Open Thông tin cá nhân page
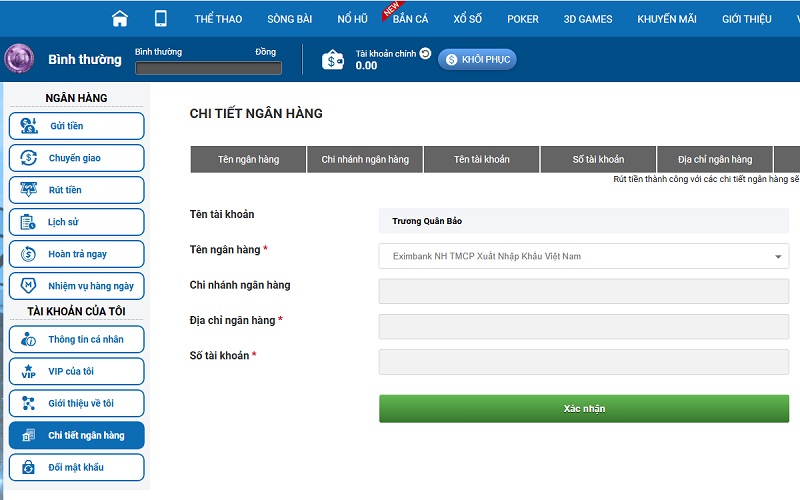Viewport: 800px width, 500px height. point(77,339)
